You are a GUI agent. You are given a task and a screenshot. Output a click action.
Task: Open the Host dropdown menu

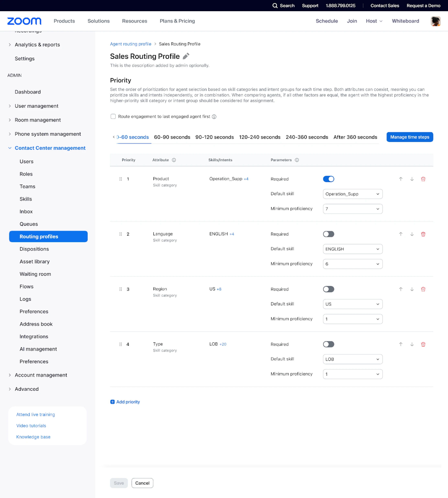(374, 21)
